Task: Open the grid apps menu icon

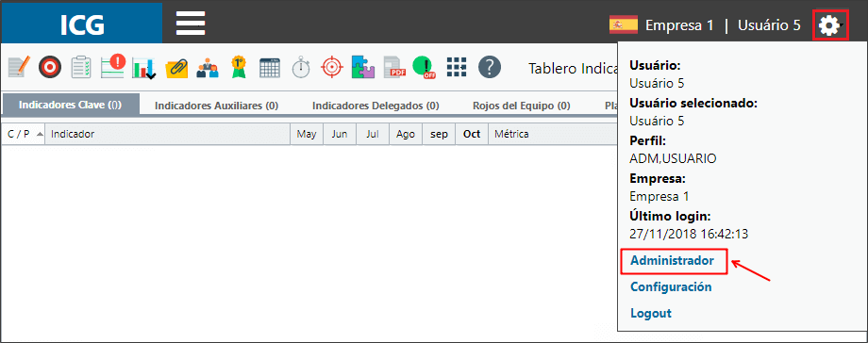Action: pos(458,68)
